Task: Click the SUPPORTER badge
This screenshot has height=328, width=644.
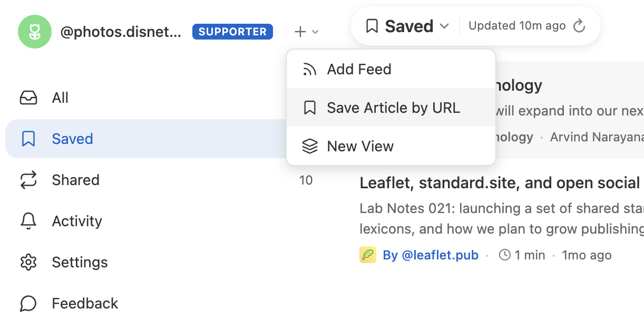Action: tap(232, 32)
